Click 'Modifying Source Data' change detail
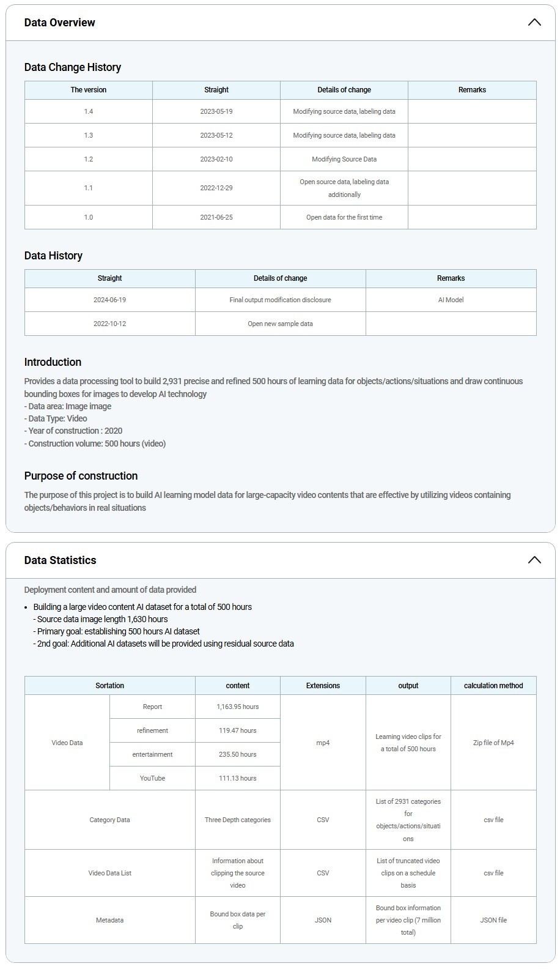The image size is (560, 969). click(x=344, y=159)
